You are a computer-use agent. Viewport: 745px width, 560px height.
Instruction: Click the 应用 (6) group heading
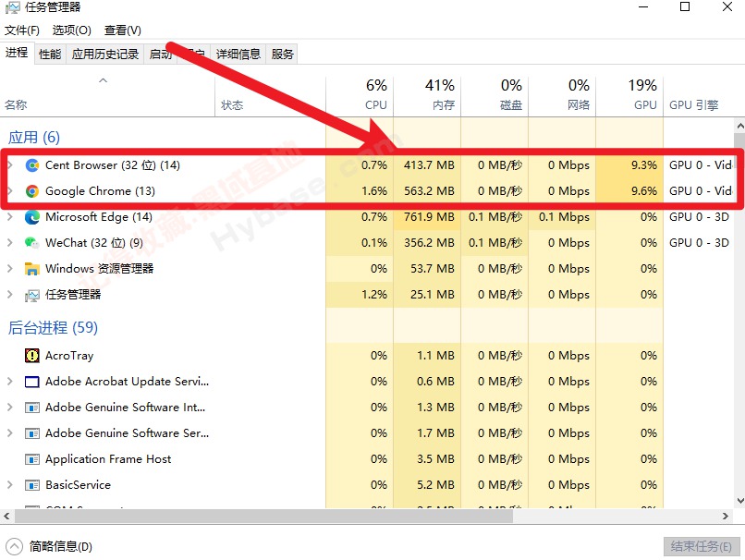pyautogui.click(x=33, y=138)
